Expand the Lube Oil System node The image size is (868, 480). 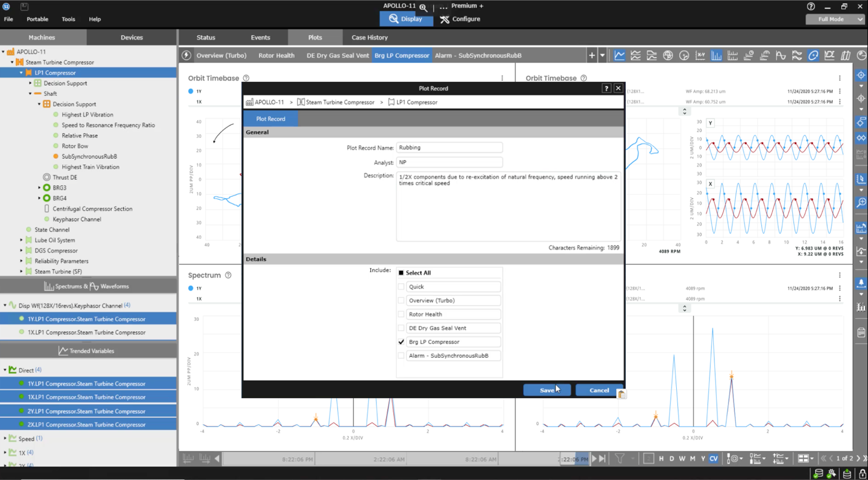[21, 240]
